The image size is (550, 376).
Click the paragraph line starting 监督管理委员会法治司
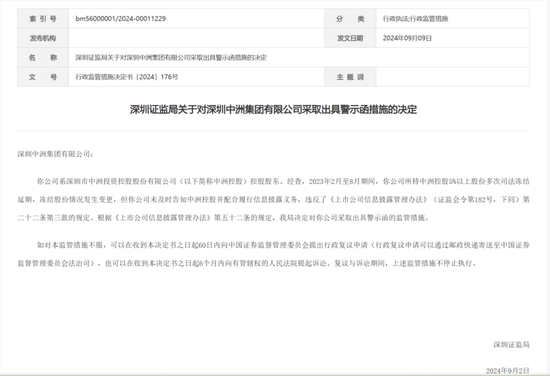[x=247, y=263]
